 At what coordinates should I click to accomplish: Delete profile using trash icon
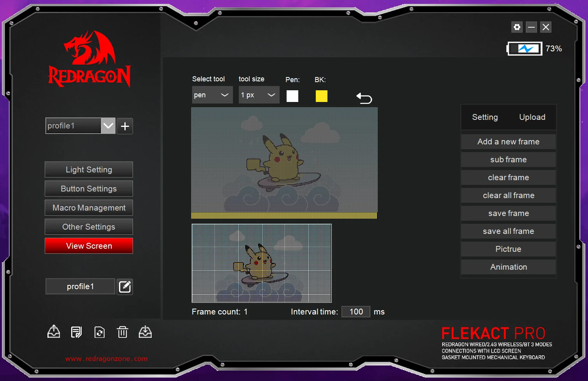click(122, 332)
